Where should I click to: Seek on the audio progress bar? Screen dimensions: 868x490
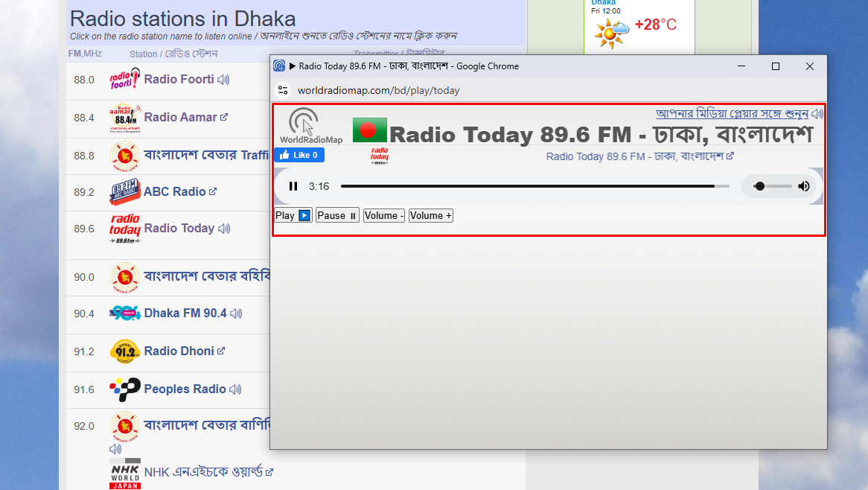click(534, 187)
